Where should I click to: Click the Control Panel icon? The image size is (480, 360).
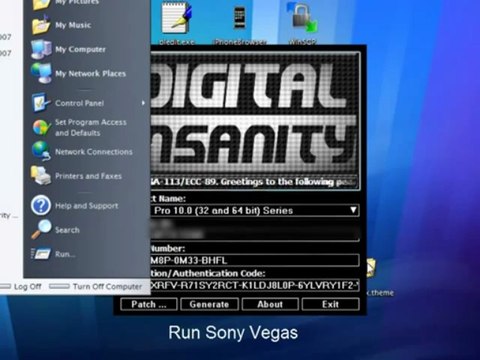click(x=41, y=103)
